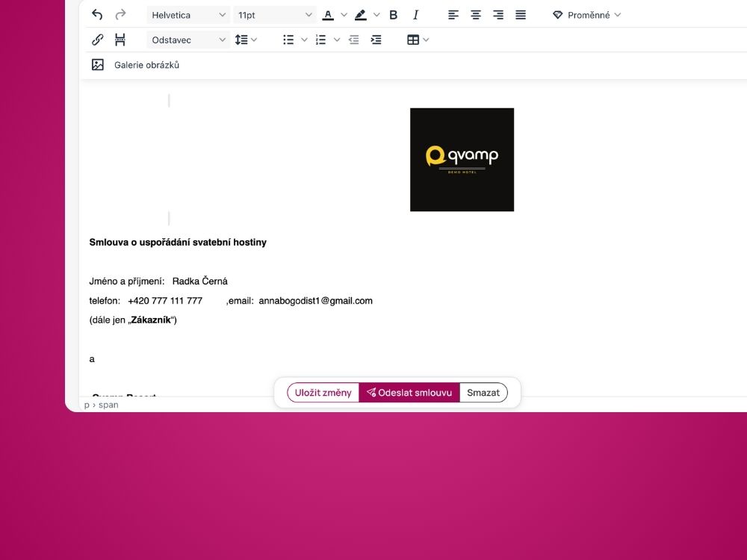This screenshot has width=747, height=560.
Task: Expand the highlight color picker arrow
Action: pos(376,15)
